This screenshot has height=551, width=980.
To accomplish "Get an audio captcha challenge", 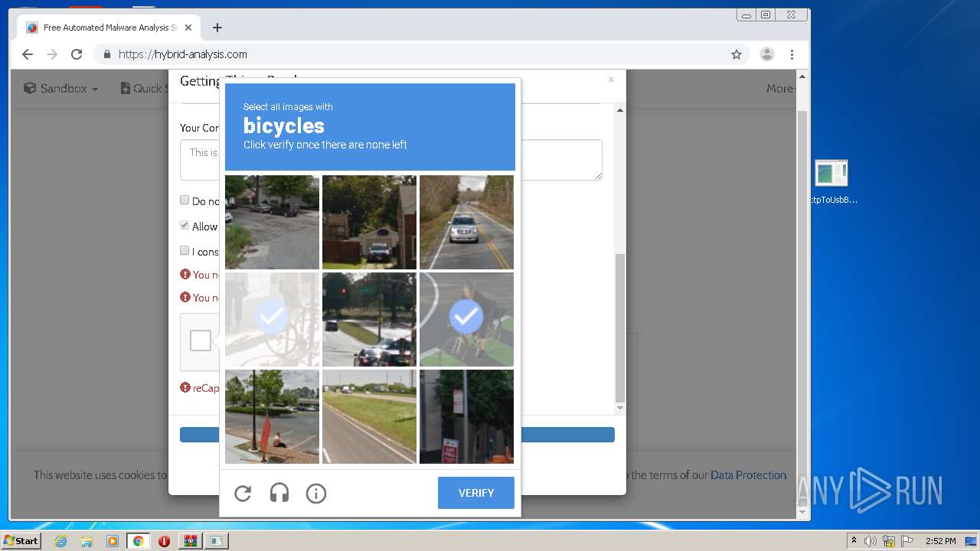I will tap(279, 494).
